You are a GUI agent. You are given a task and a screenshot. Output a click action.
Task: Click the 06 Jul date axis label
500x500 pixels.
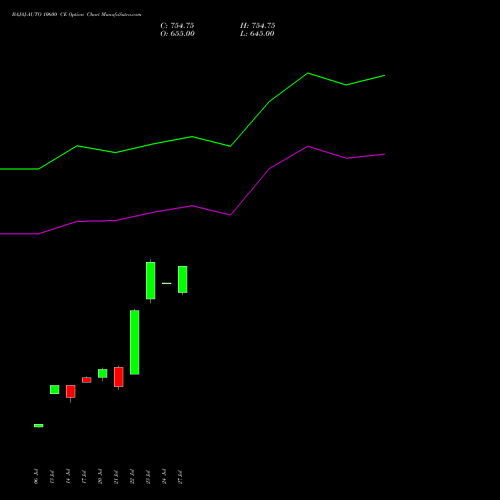tap(36, 476)
